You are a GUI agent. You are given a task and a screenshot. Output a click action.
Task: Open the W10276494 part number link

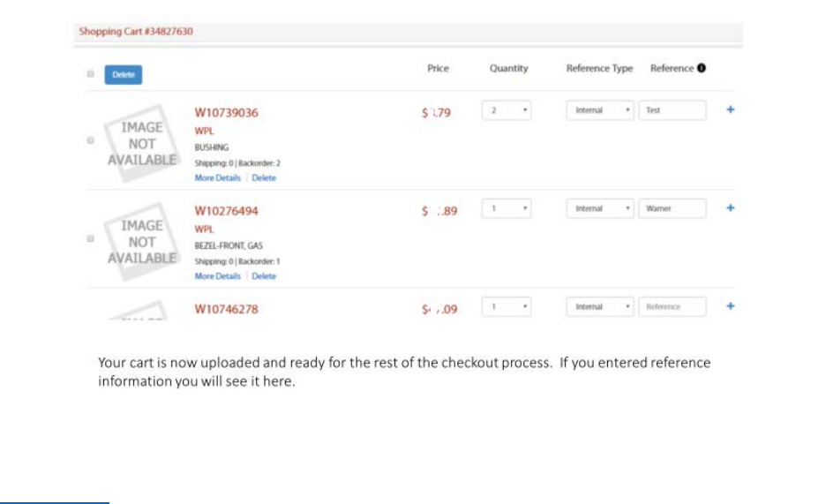tap(226, 211)
